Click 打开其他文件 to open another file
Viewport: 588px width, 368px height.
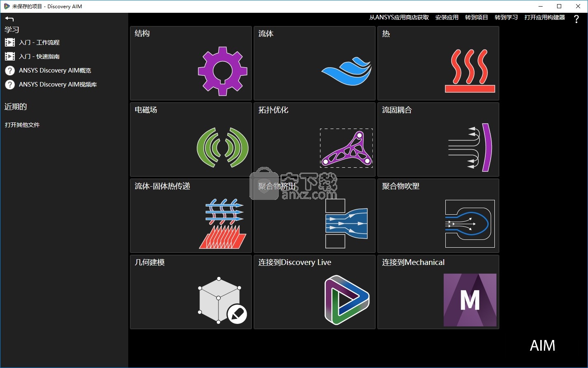pos(22,125)
